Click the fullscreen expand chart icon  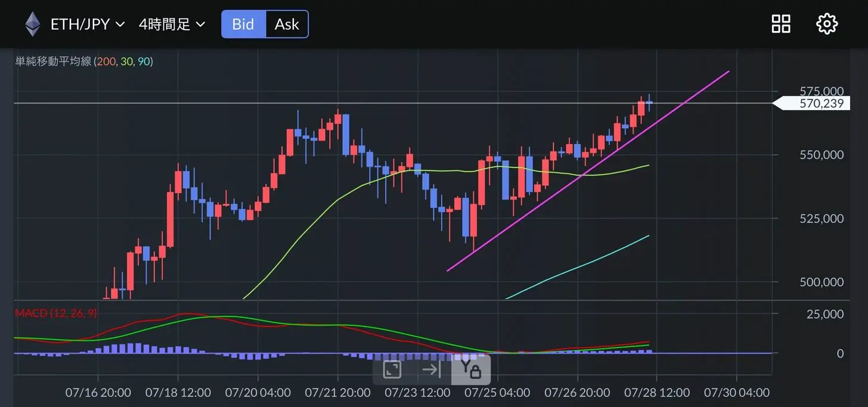392,370
